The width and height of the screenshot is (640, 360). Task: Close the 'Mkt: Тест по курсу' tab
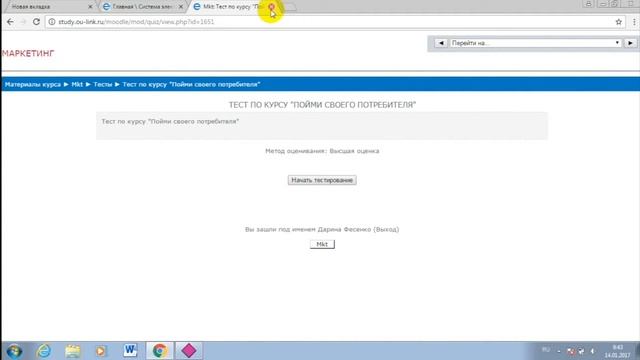coord(271,7)
